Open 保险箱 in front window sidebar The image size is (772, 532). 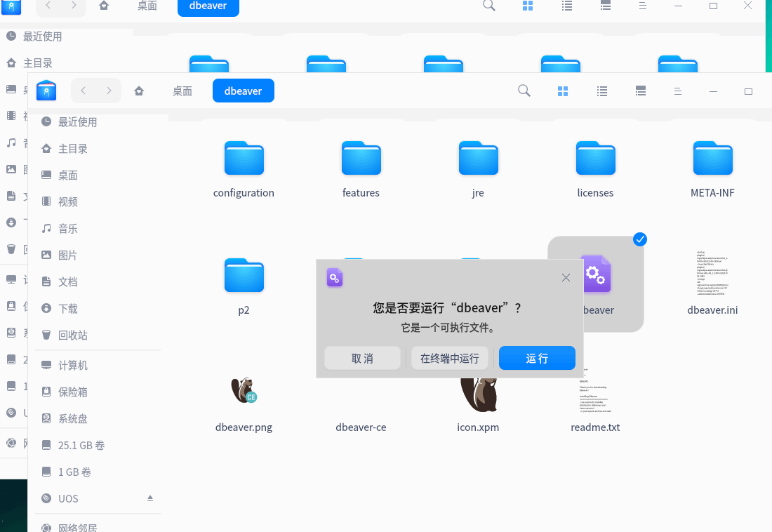72,392
